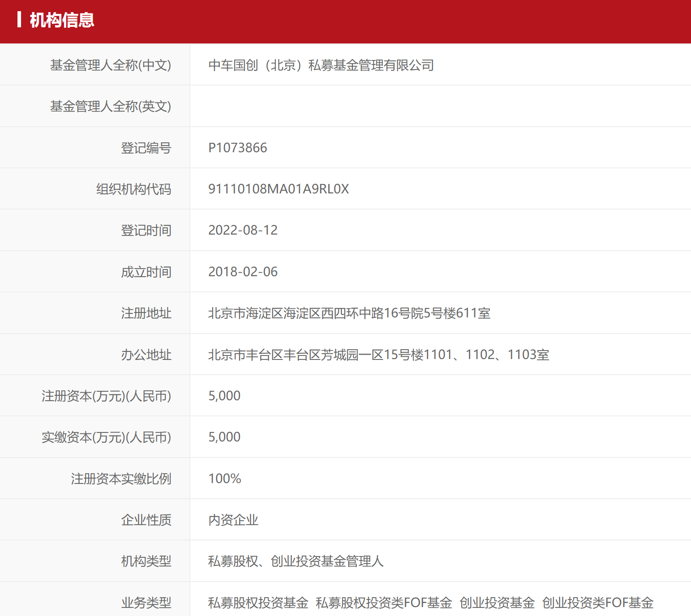The height and width of the screenshot is (616, 691).
Task: Select the 内资企业 value
Action: (x=233, y=520)
